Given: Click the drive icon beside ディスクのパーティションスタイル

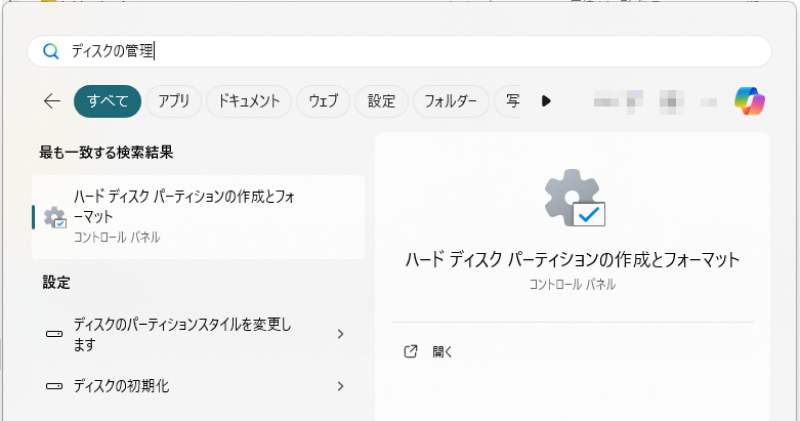Looking at the screenshot, I should [x=54, y=334].
